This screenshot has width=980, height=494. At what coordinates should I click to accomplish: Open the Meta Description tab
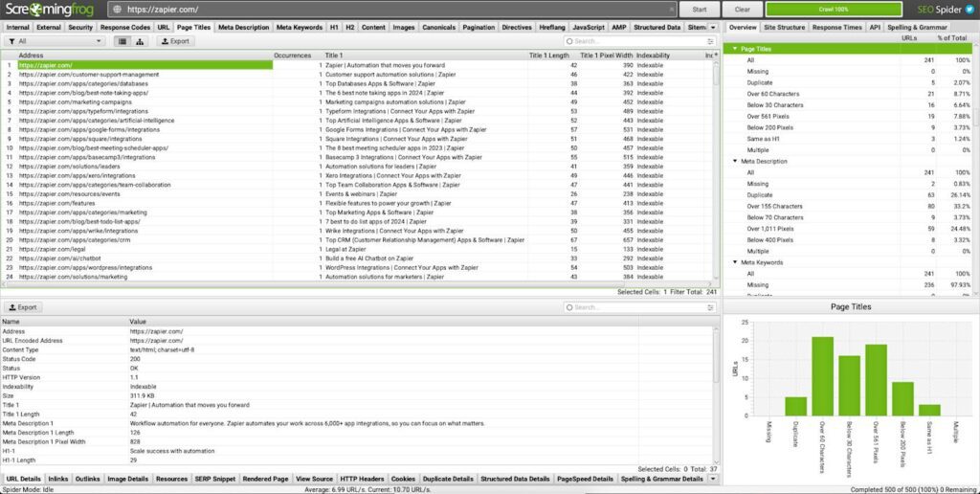coord(243,28)
